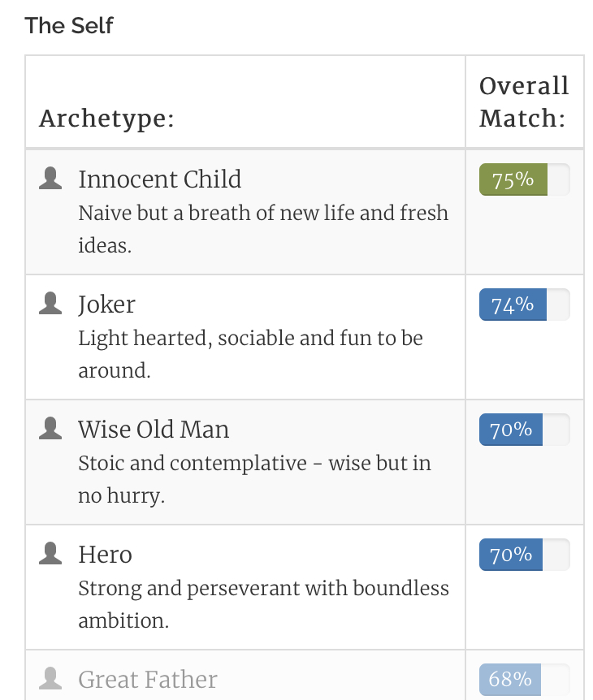The image size is (593, 700).
Task: Click the person icon beside Joker
Action: (x=50, y=303)
